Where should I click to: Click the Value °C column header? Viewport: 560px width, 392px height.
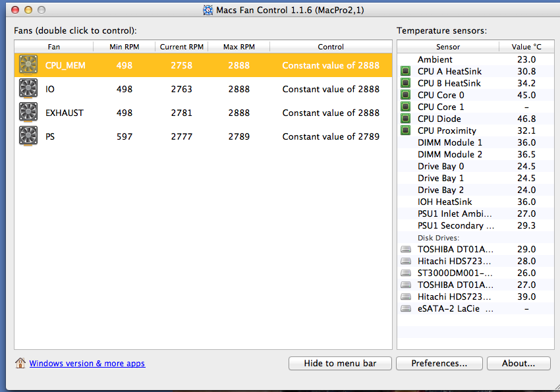point(526,47)
